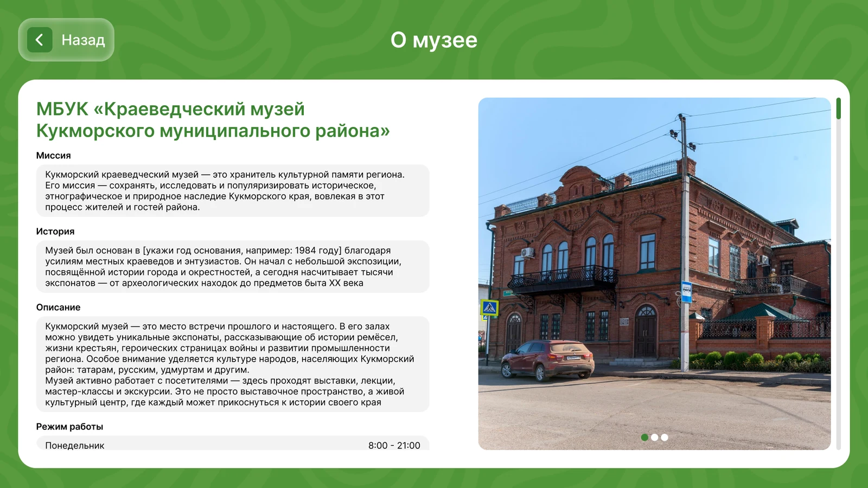Click the green scrollbar thumb

click(x=838, y=108)
